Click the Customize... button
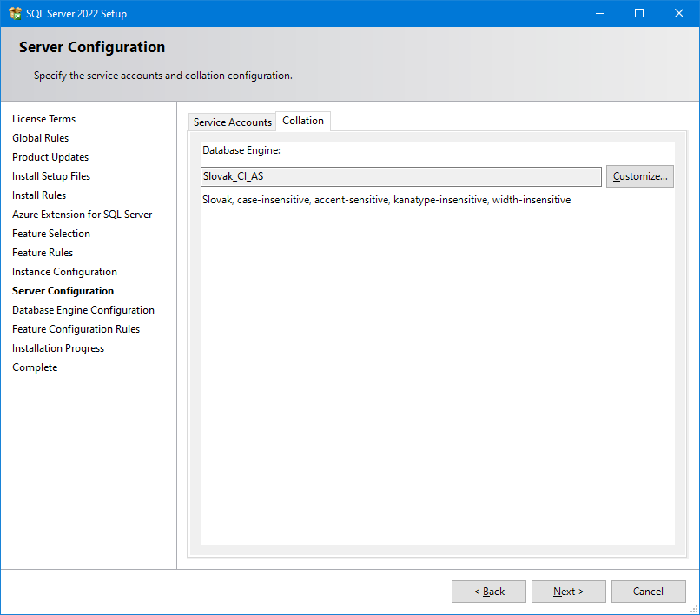The width and height of the screenshot is (700, 615). pos(639,176)
